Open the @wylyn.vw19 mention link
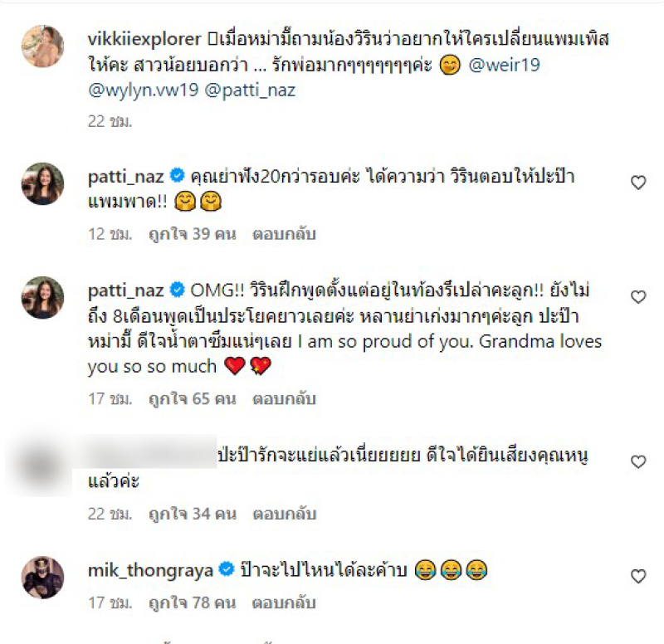Image resolution: width=664 pixels, height=644 pixels. (143, 90)
